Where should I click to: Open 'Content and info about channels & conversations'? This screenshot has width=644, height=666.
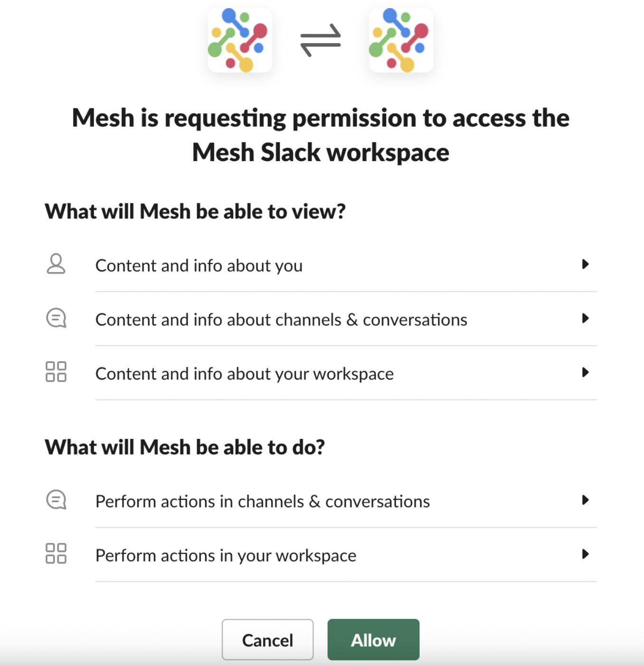pos(281,320)
